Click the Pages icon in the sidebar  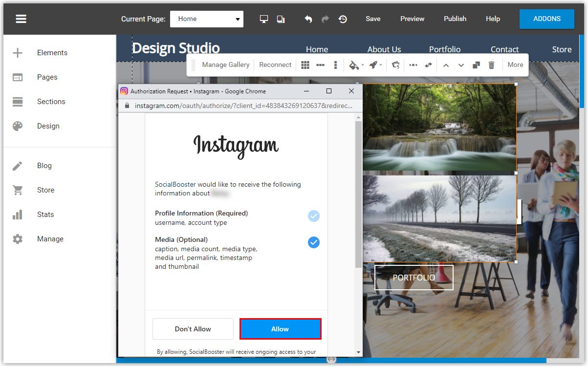tap(18, 77)
